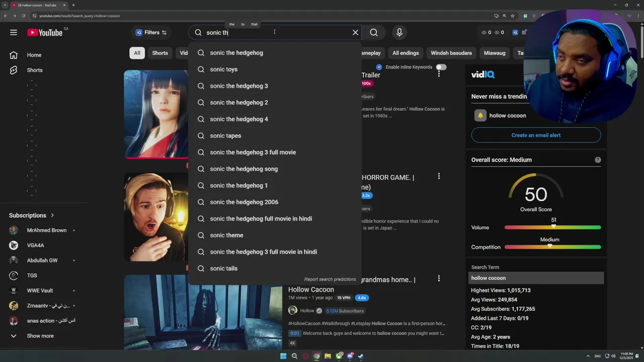Expand Show more subscriptions
The height and width of the screenshot is (362, 644).
[x=40, y=336]
